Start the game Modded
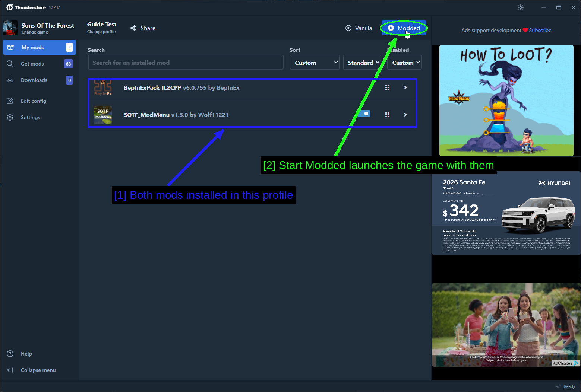Image resolution: width=581 pixels, height=392 pixels. 404,28
